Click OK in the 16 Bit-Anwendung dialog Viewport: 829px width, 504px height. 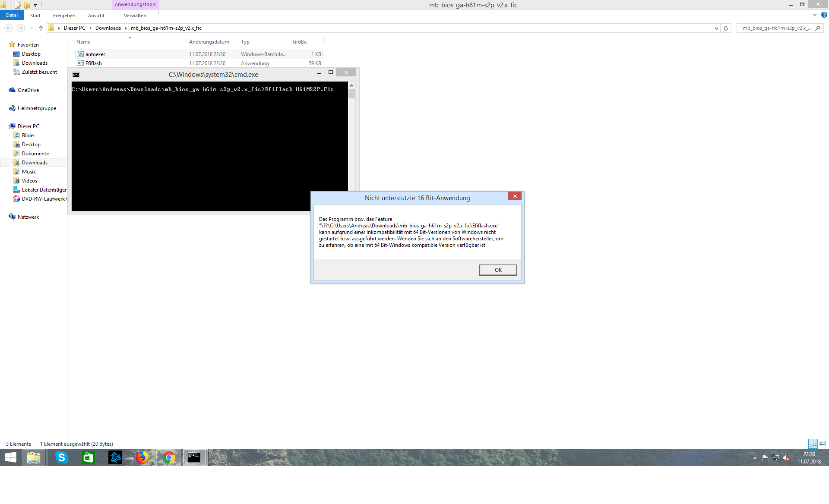pyautogui.click(x=498, y=270)
